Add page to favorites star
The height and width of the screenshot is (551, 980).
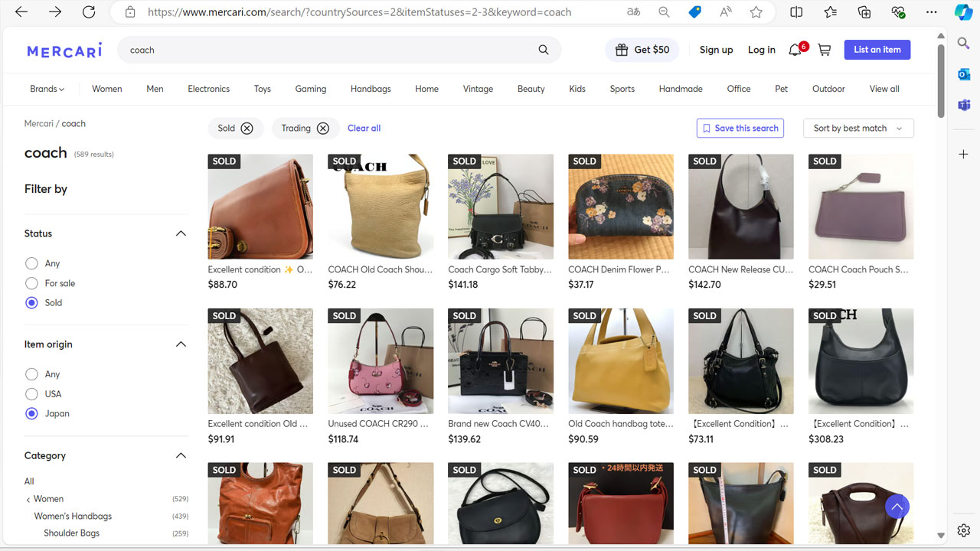coord(756,12)
